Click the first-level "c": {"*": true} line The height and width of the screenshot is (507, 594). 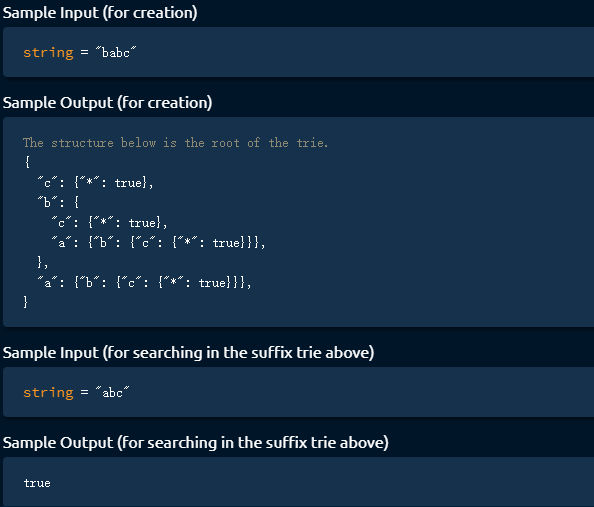tap(95, 183)
